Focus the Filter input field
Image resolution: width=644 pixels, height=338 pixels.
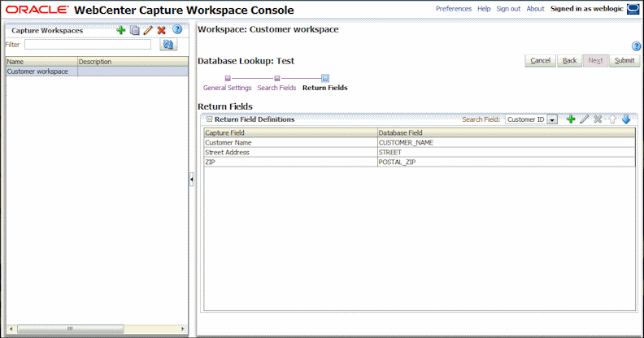click(x=88, y=45)
